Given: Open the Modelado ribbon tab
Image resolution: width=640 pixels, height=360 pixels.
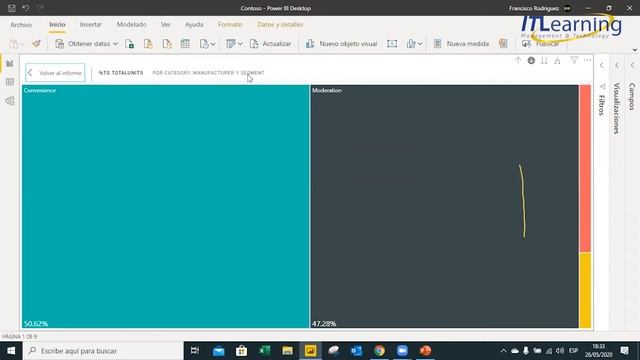Looking at the screenshot, I should pos(131,25).
